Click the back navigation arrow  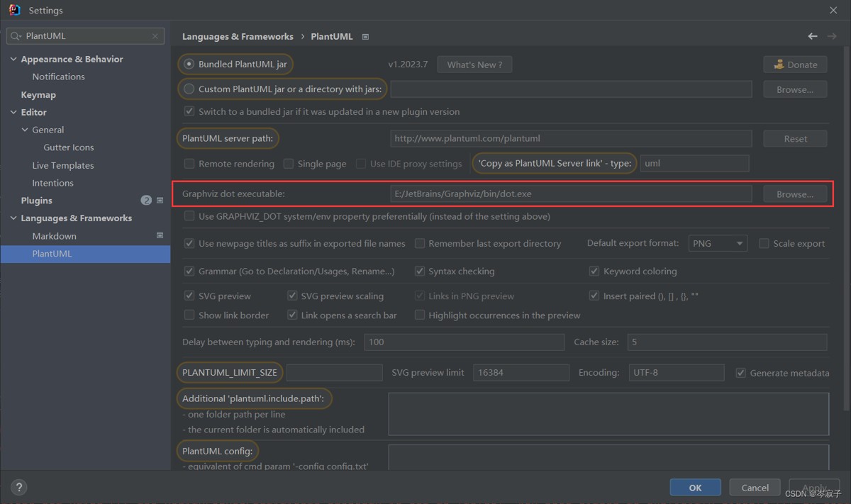tap(813, 36)
